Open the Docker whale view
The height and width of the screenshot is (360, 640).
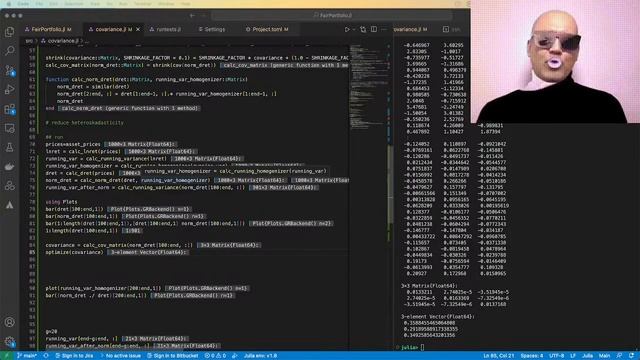pos(9,166)
